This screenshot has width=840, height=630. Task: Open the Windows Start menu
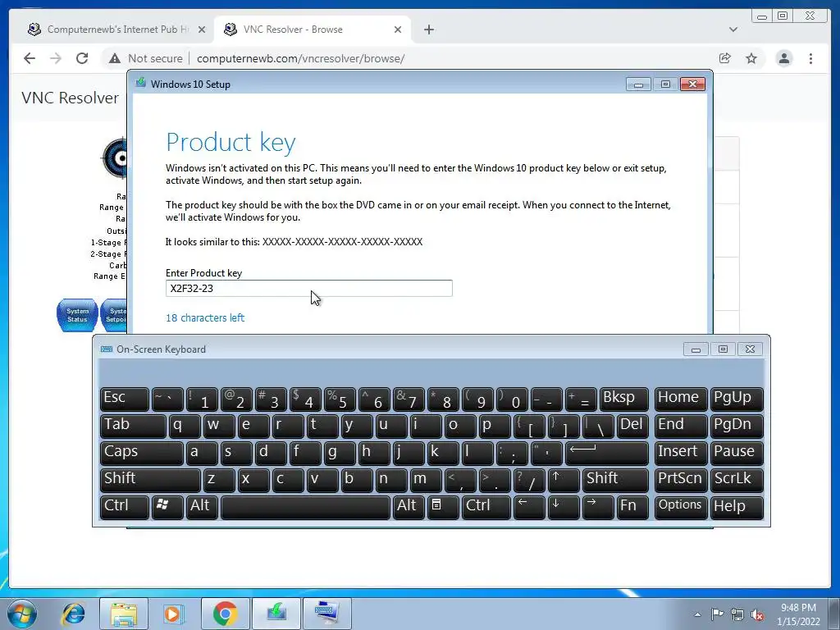(x=22, y=614)
